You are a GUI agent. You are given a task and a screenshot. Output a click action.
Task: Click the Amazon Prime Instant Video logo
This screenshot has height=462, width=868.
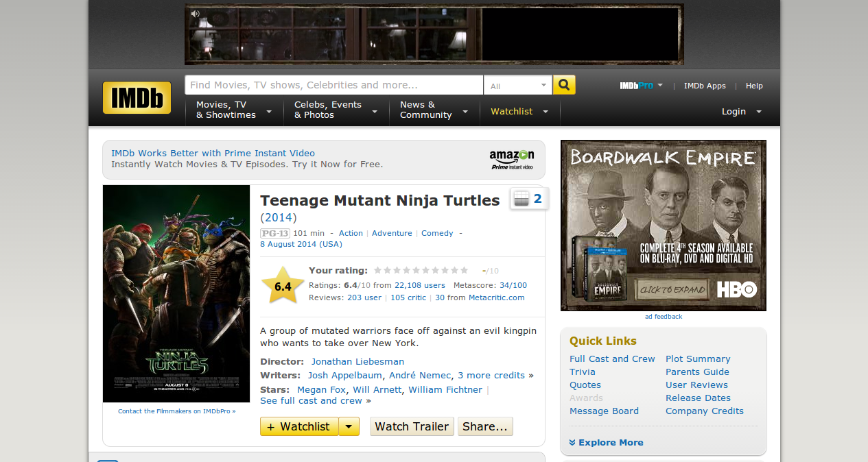pos(511,159)
